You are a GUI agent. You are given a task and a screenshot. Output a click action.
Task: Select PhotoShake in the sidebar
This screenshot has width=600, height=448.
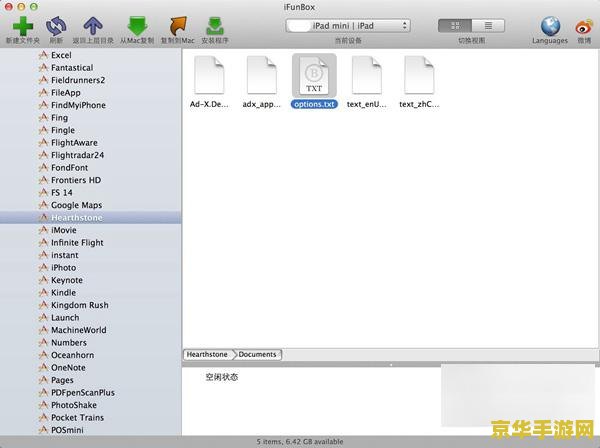pos(74,405)
